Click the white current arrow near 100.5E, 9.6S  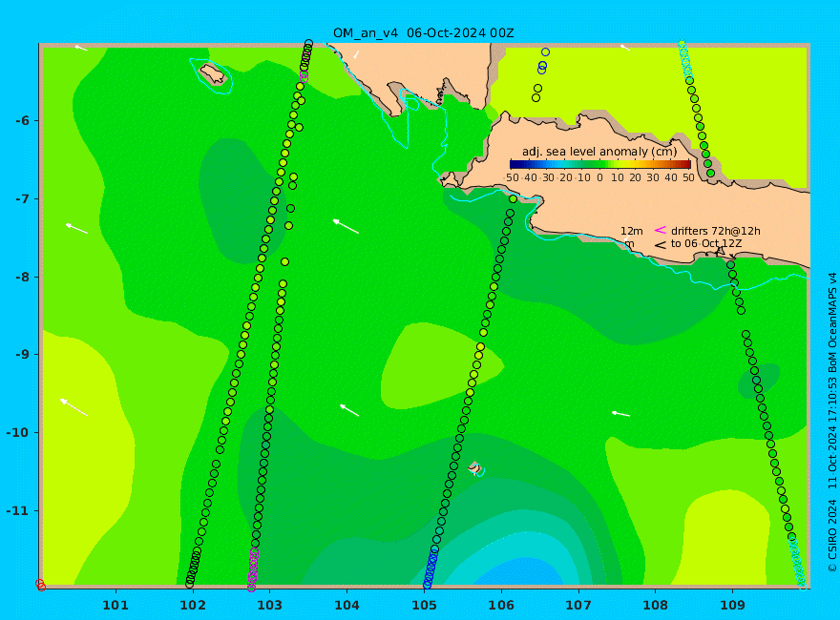(73, 407)
